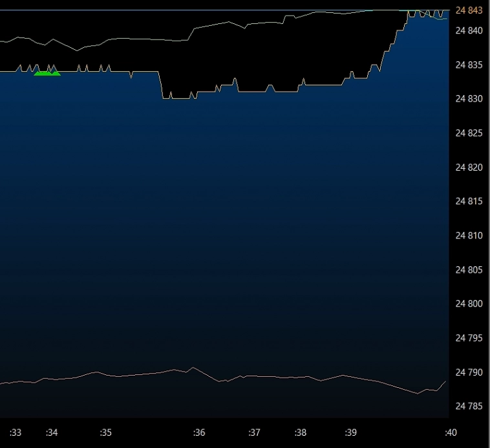Click the 24 820 price axis label
The image size is (490, 448).
point(469,167)
